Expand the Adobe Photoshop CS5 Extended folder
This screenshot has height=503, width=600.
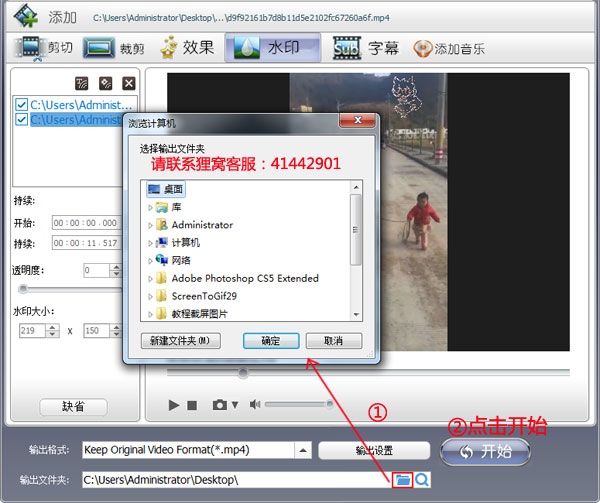point(150,279)
